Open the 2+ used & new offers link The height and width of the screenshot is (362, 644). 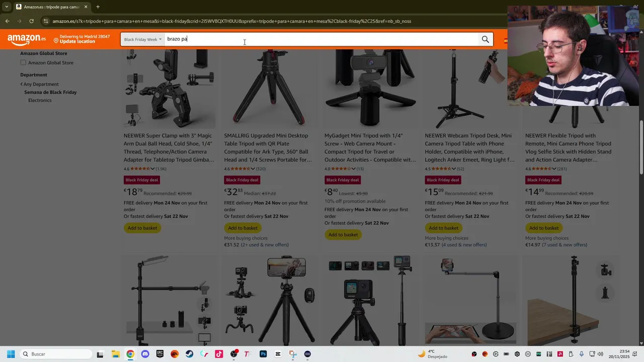point(265,245)
